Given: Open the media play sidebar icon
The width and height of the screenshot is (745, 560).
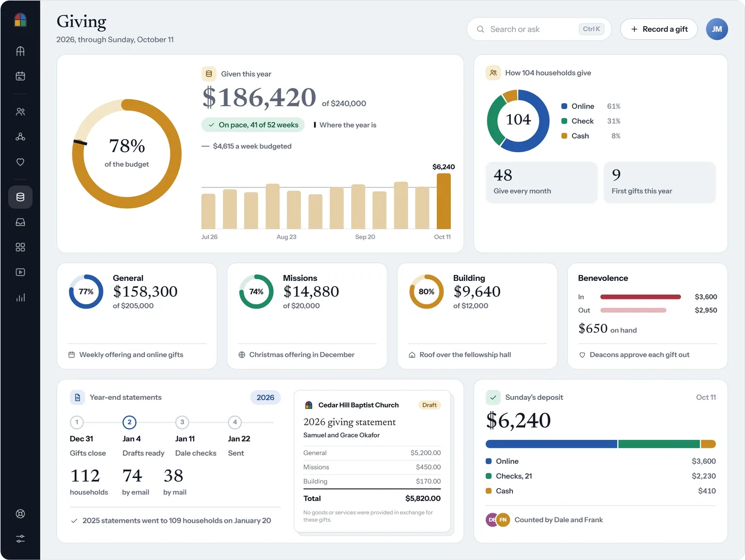Looking at the screenshot, I should coord(20,272).
